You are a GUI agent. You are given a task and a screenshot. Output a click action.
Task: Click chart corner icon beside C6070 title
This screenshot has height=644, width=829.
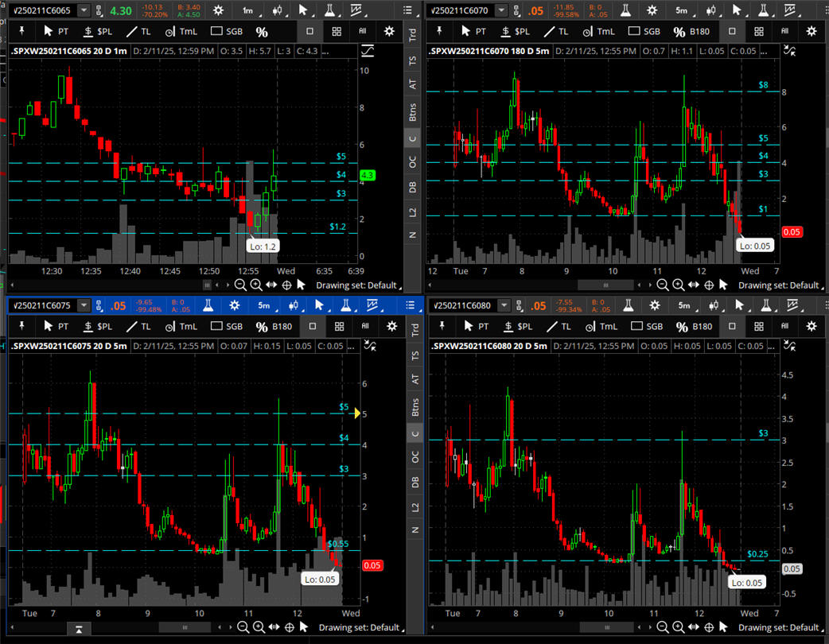click(x=790, y=51)
